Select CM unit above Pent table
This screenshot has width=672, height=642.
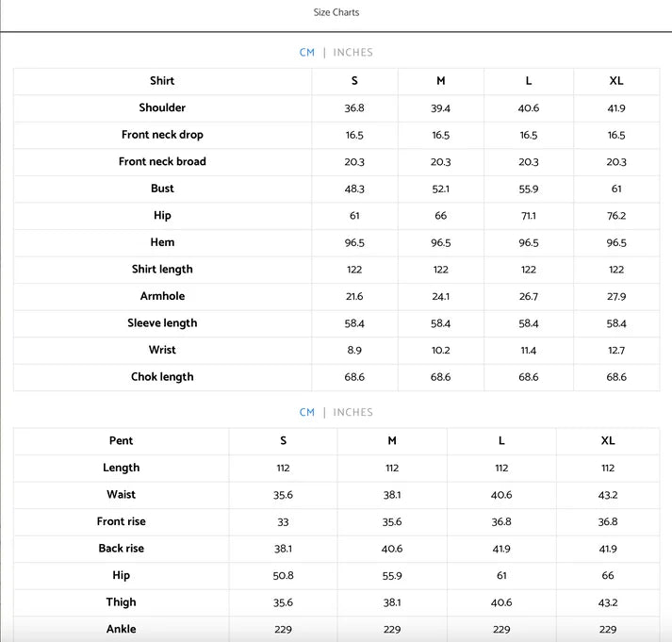pos(307,412)
